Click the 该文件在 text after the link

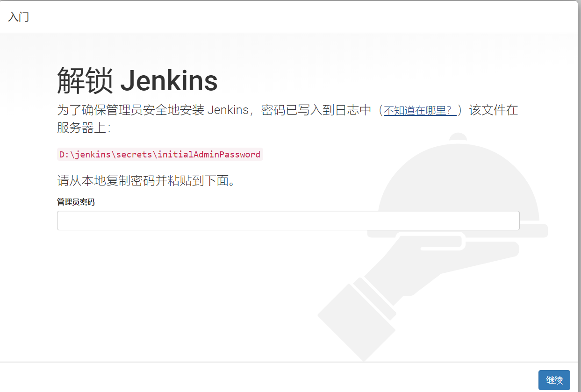[x=494, y=110]
